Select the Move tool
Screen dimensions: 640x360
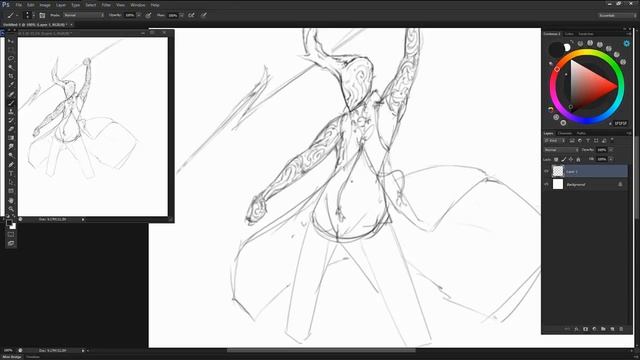11,41
